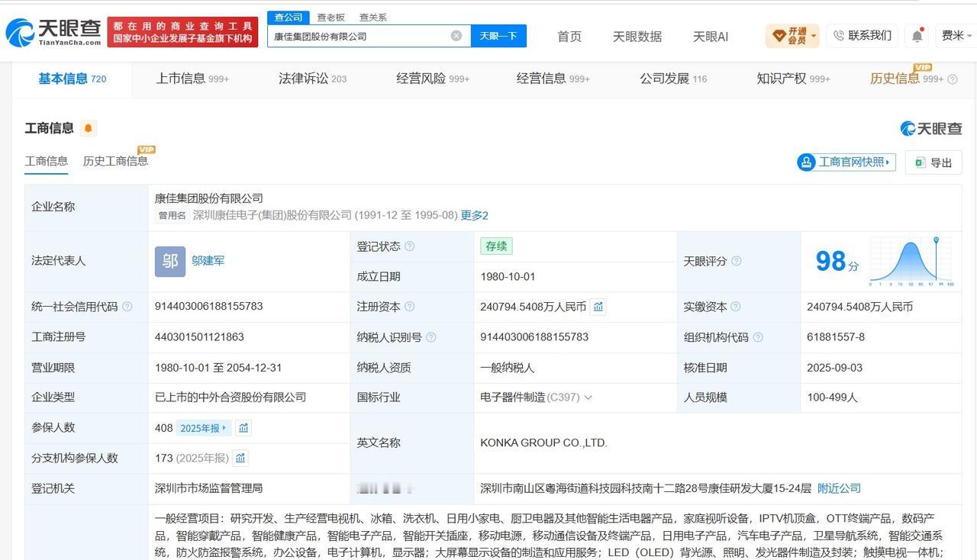Screen dimensions: 977x560
Task: Click the 工商官网快照 button
Action: 846,162
